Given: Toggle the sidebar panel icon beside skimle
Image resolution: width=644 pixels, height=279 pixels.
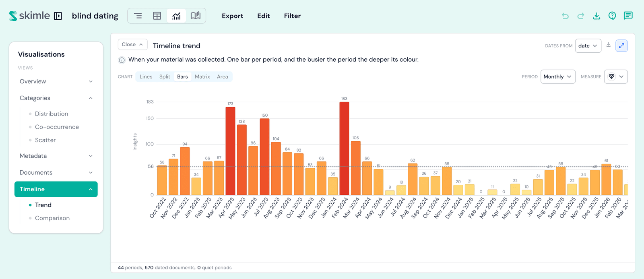Looking at the screenshot, I should [x=58, y=16].
